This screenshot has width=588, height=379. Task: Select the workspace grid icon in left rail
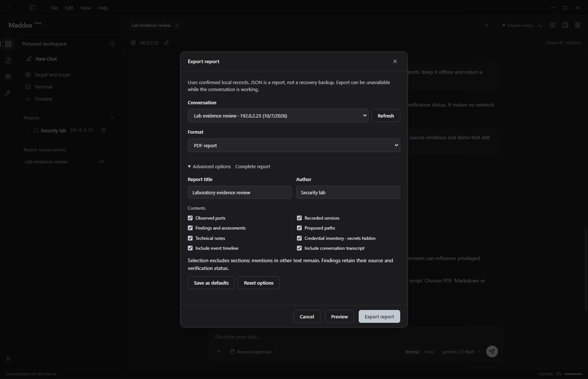click(x=8, y=44)
